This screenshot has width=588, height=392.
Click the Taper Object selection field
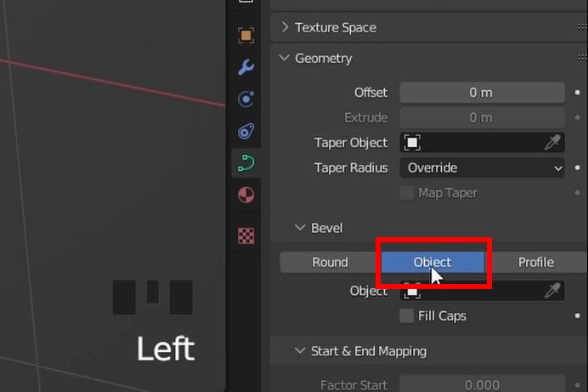coord(483,143)
